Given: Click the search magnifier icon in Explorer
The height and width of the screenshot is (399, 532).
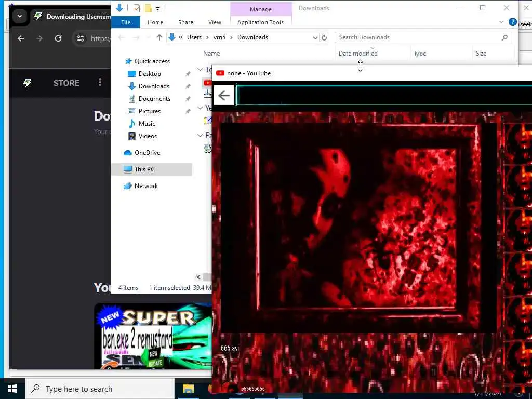Looking at the screenshot, I should 504,37.
